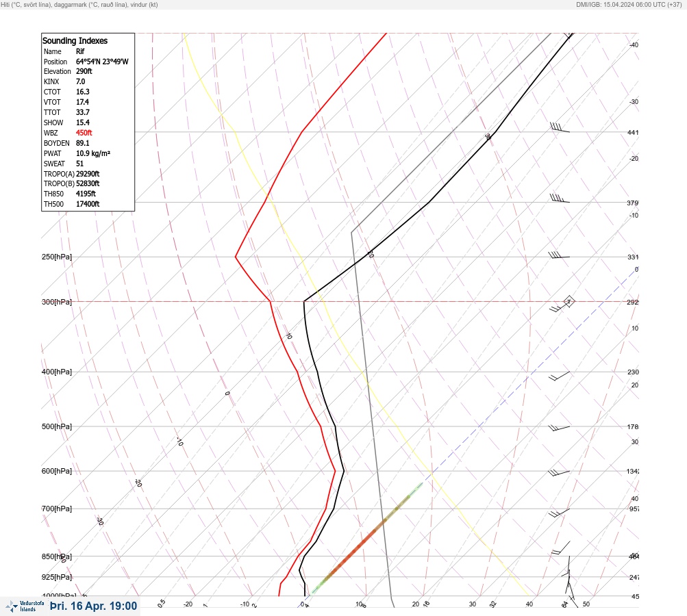Click the wind barb at 500 hPa
This screenshot has height=616, width=687.
coord(559,428)
